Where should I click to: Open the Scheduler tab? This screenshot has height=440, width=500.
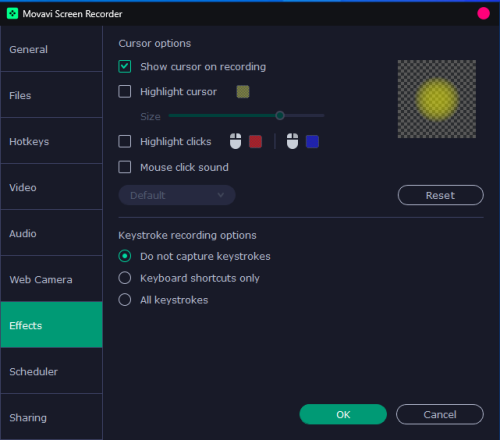point(51,371)
